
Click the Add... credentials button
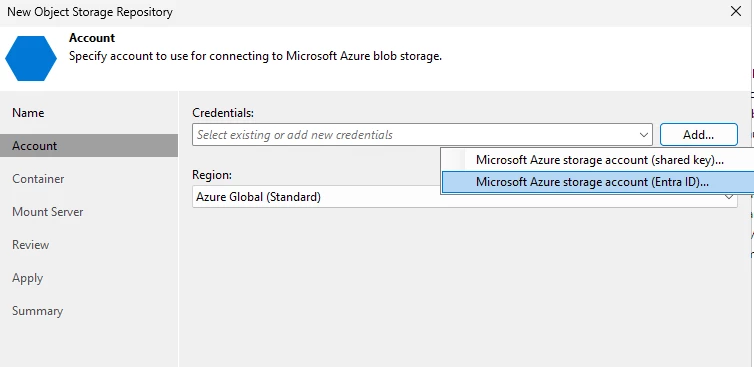(x=698, y=135)
